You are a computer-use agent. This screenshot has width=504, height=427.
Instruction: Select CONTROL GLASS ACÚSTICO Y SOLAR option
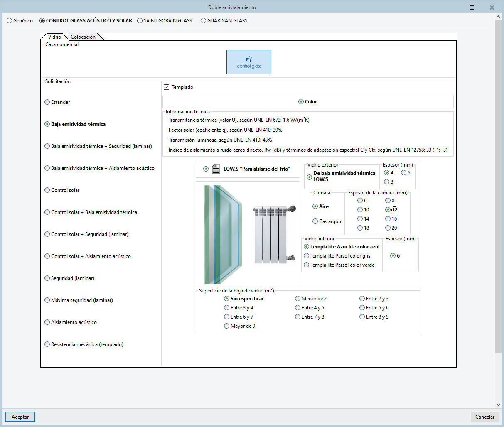pyautogui.click(x=86, y=20)
